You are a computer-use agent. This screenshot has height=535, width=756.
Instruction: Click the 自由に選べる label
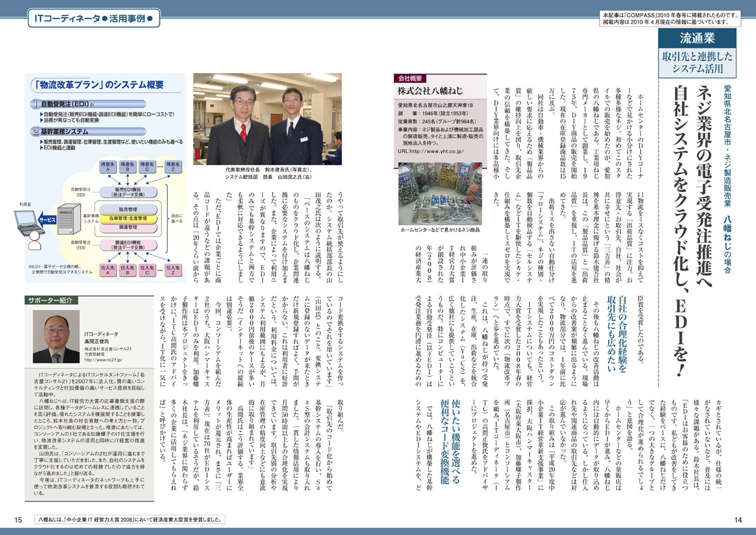177,218
